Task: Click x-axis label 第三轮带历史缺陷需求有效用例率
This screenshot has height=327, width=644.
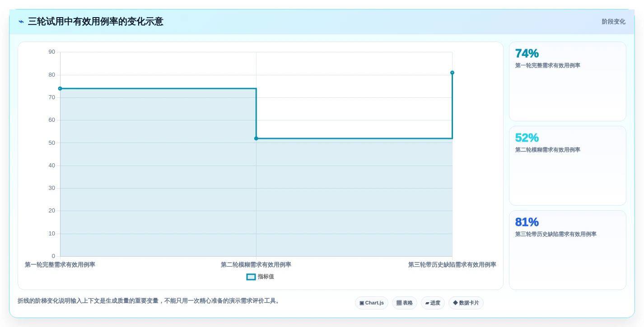Action: click(452, 265)
